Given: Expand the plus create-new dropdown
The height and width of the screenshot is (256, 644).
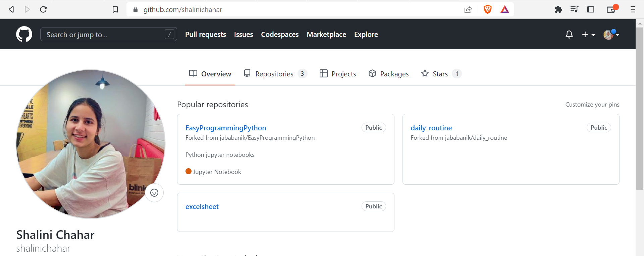Looking at the screenshot, I should [x=588, y=35].
